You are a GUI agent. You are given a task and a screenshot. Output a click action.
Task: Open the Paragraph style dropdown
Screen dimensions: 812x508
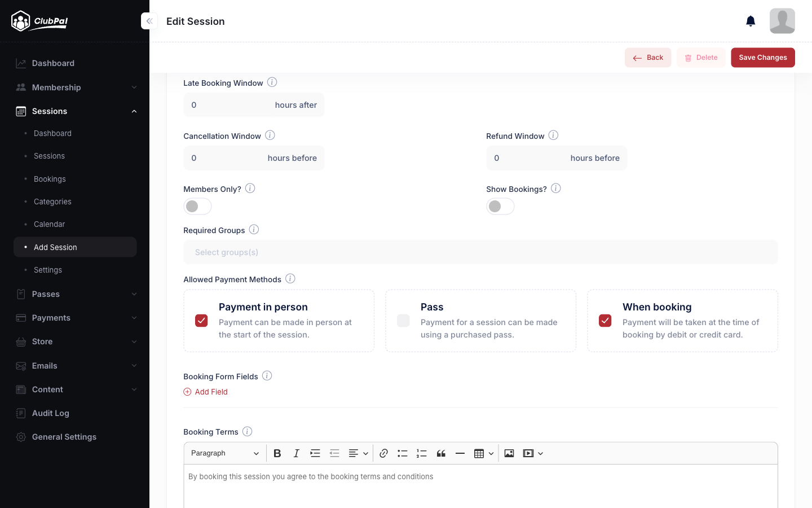224,453
